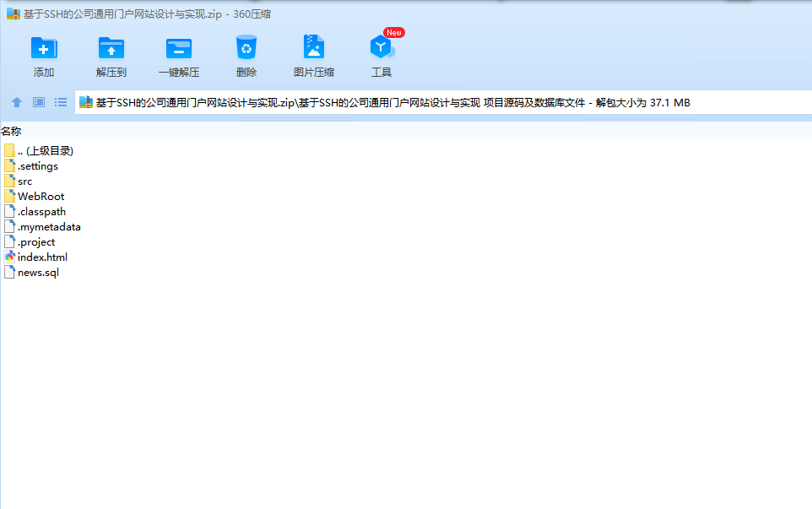Click the folder icon of src
Viewport: 812px width, 509px height.
click(9, 181)
